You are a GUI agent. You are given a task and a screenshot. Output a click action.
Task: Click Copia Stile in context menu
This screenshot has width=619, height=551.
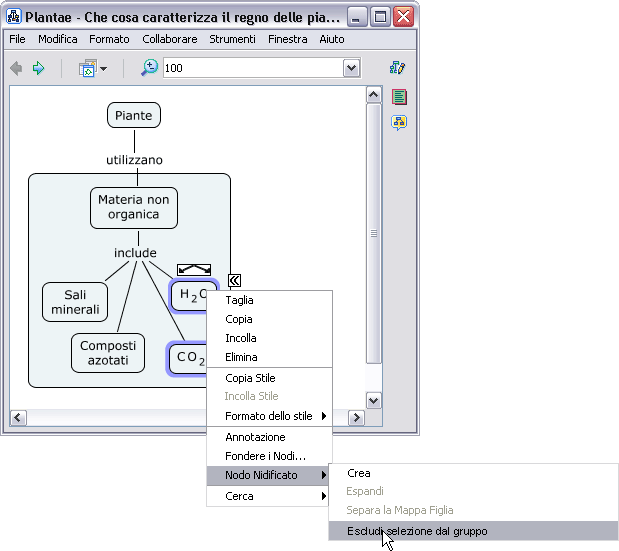click(x=250, y=378)
